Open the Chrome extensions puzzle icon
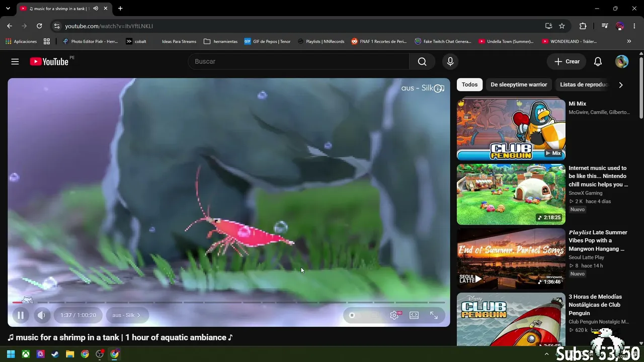Screen dimensions: 644x362 coord(583,26)
